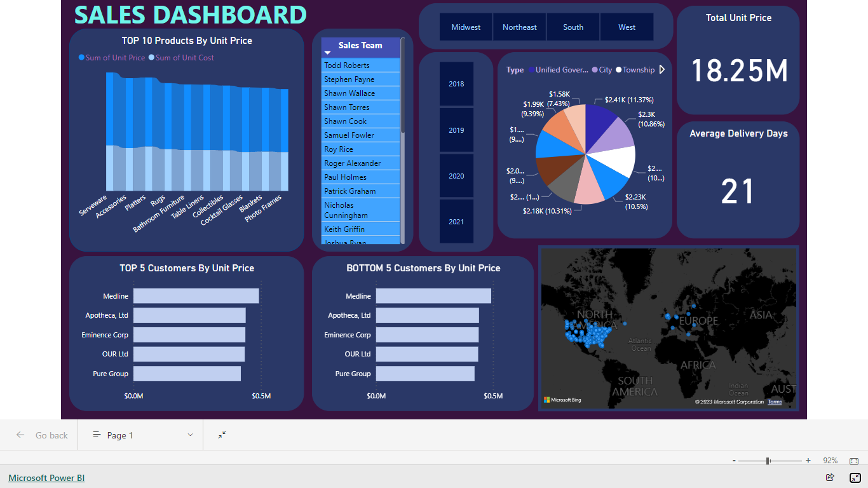Click the zoom level slider handle

pyautogui.click(x=768, y=460)
